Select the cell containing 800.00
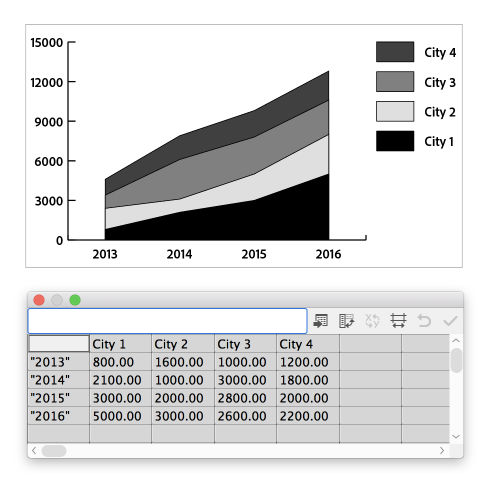This screenshot has width=486, height=480. (120, 362)
